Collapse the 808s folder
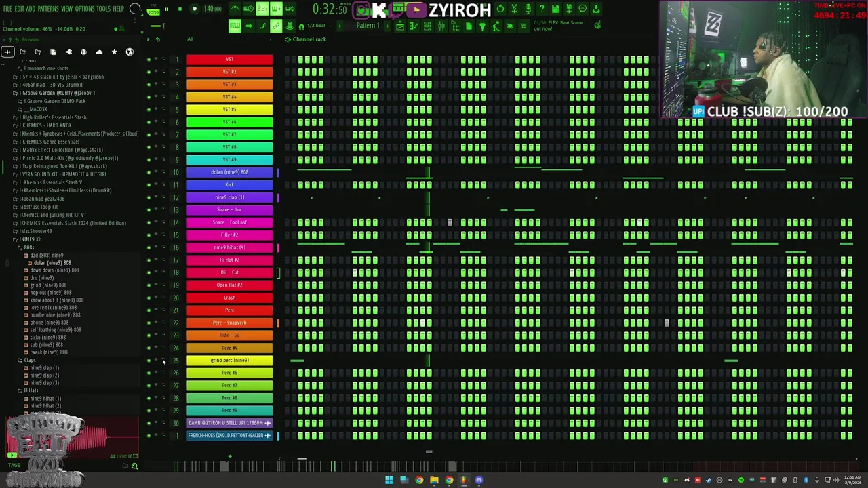Viewport: 868px width, 488px height. (x=28, y=247)
